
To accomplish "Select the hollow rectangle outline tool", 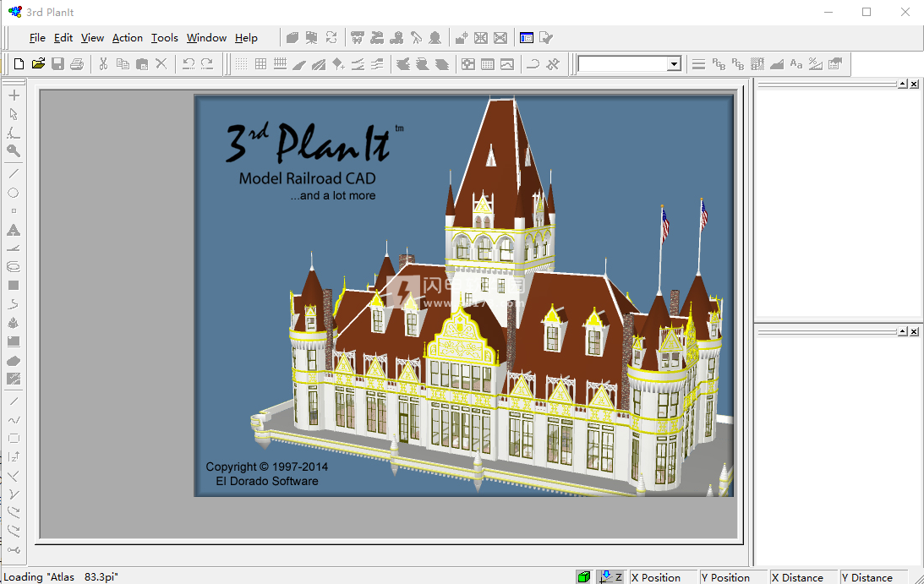I will (x=14, y=439).
